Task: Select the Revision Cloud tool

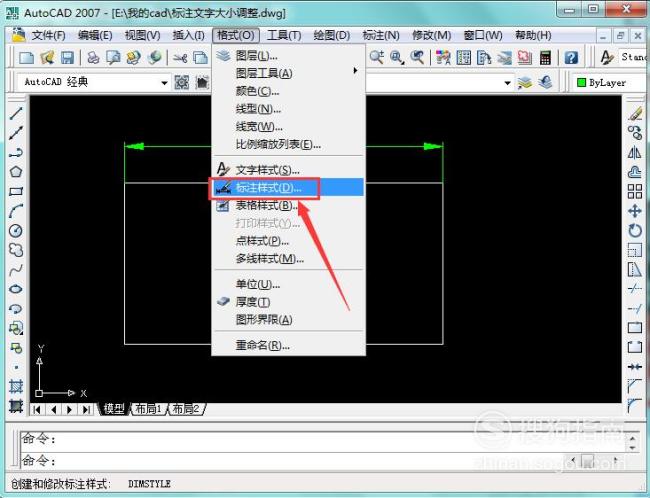Action: tap(16, 250)
